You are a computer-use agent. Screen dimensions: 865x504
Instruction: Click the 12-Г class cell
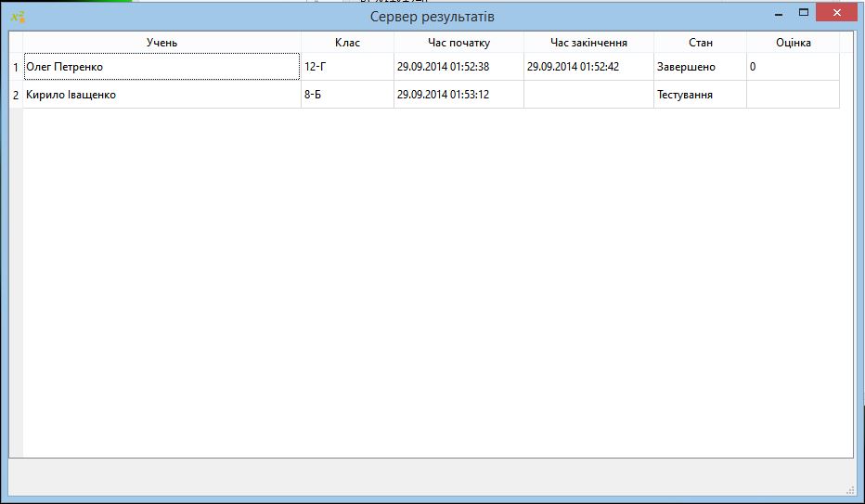tap(347, 67)
